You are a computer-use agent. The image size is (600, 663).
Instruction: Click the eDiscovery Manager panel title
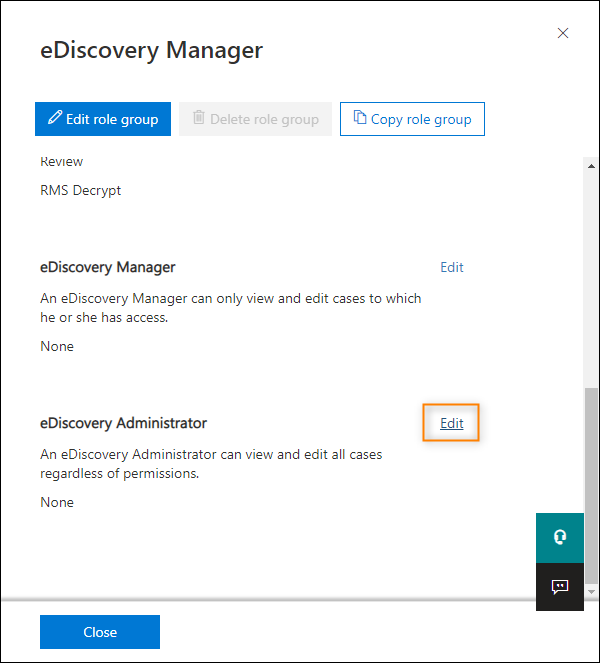click(x=151, y=50)
